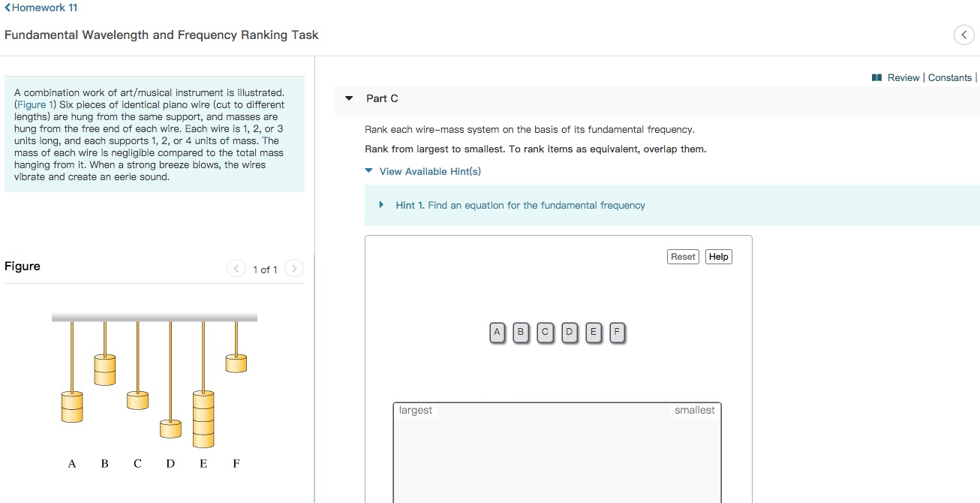Click the next figure arrow

click(x=294, y=268)
